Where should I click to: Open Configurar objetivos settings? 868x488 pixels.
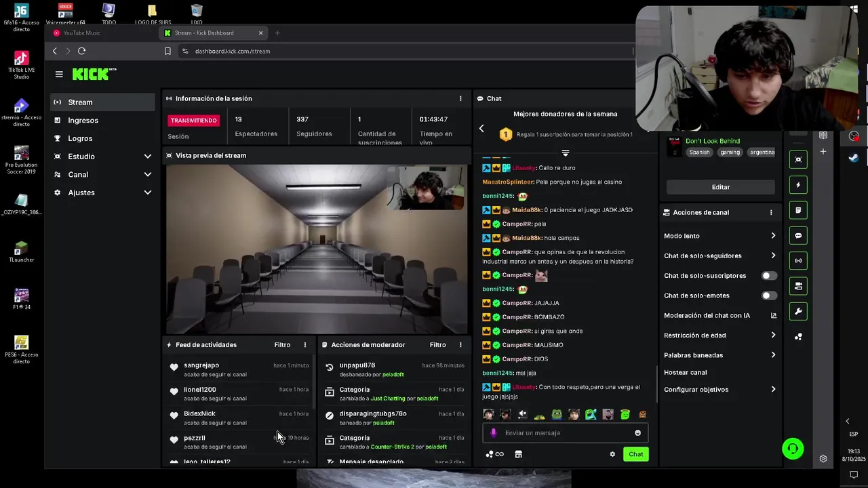coord(719,390)
